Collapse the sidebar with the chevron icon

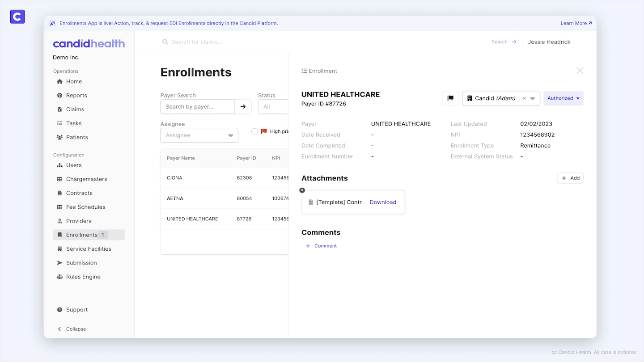[x=59, y=329]
